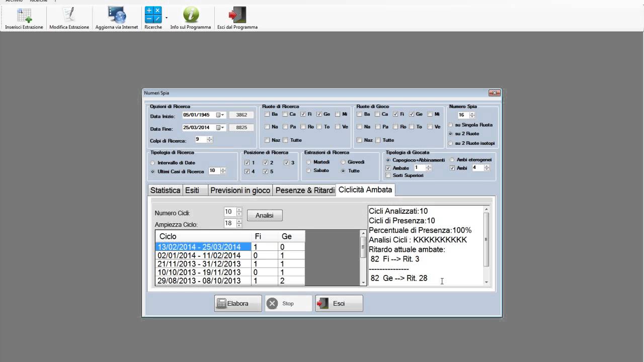Open Ricerche calculator icon

pyautogui.click(x=153, y=19)
